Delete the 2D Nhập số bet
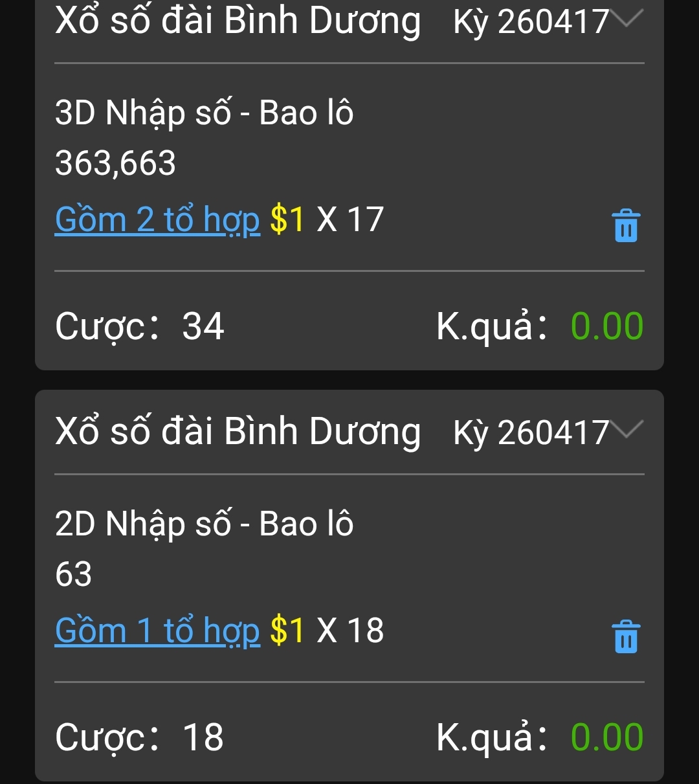699x784 pixels. pos(625,636)
